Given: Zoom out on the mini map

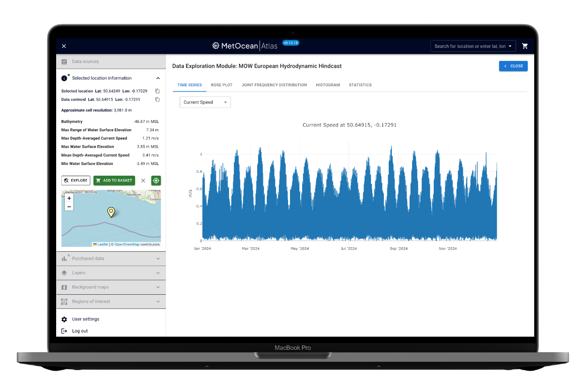Looking at the screenshot, I should tap(69, 207).
